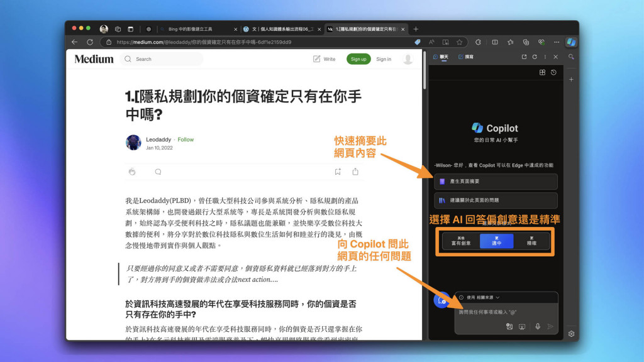644x362 pixels.
Task: Reload the page in the browser toolbar
Action: (90, 42)
